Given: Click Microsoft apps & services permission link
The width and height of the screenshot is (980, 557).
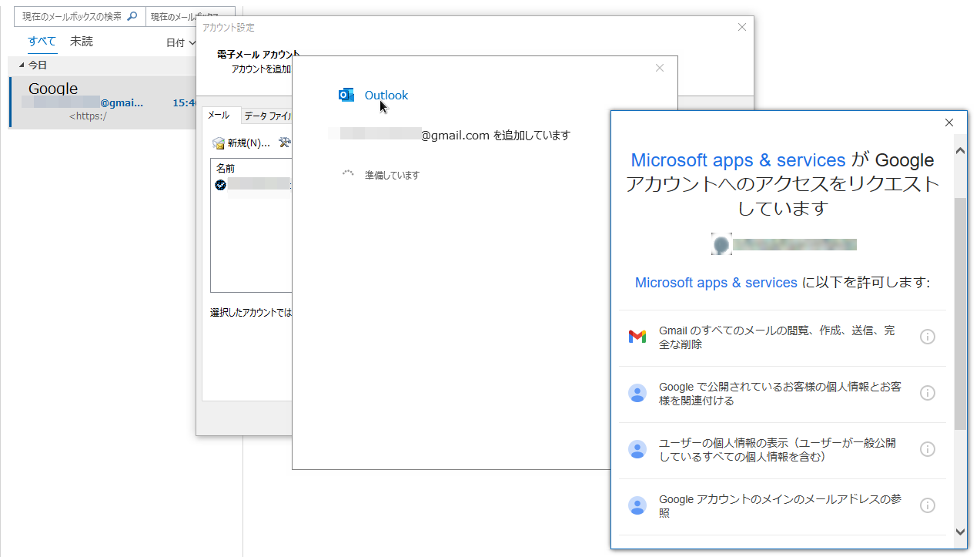Looking at the screenshot, I should coord(716,283).
